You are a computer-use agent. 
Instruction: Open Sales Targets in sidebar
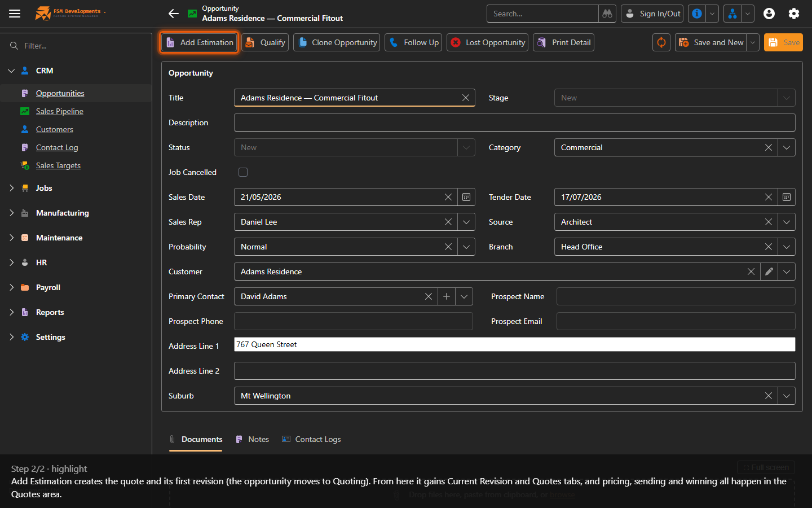[58, 165]
